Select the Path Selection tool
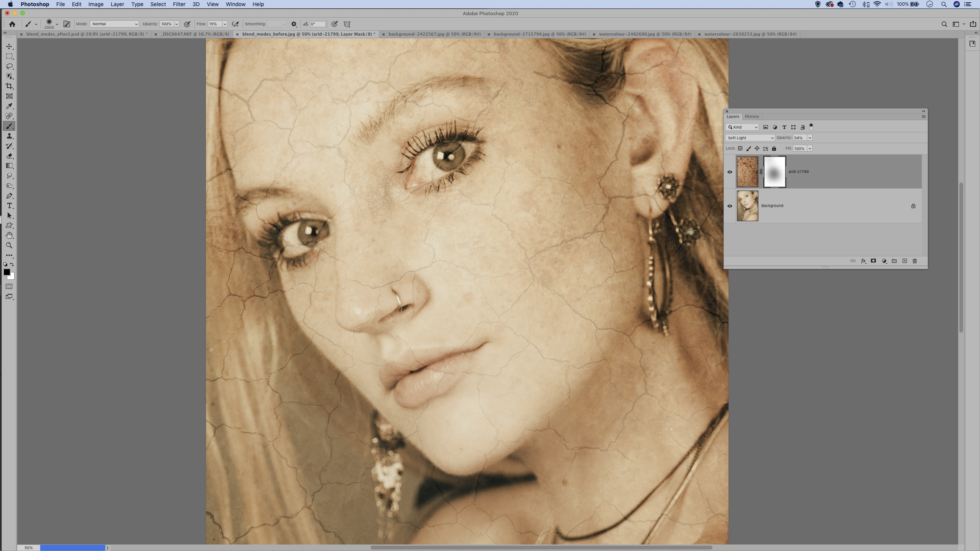The height and width of the screenshot is (551, 980). coord(9,215)
